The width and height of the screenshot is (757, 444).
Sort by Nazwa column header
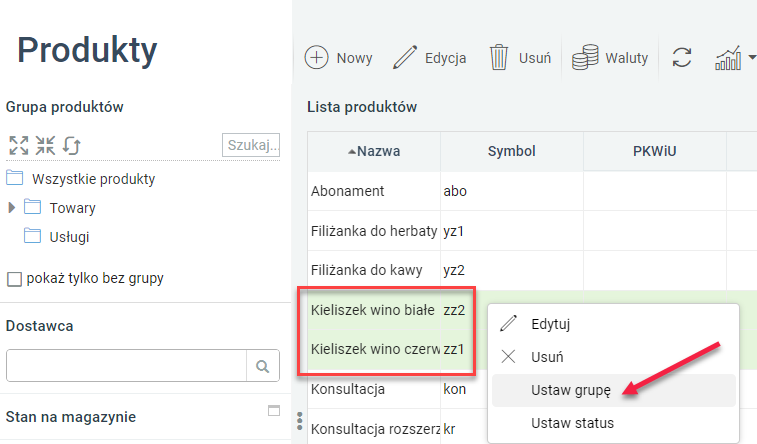coord(374,151)
